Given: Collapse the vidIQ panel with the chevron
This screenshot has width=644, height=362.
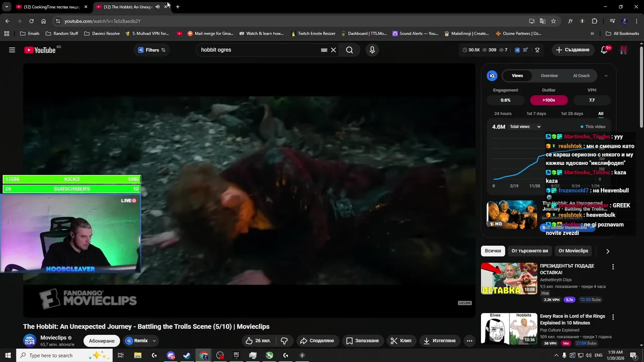Looking at the screenshot, I should point(606,75).
